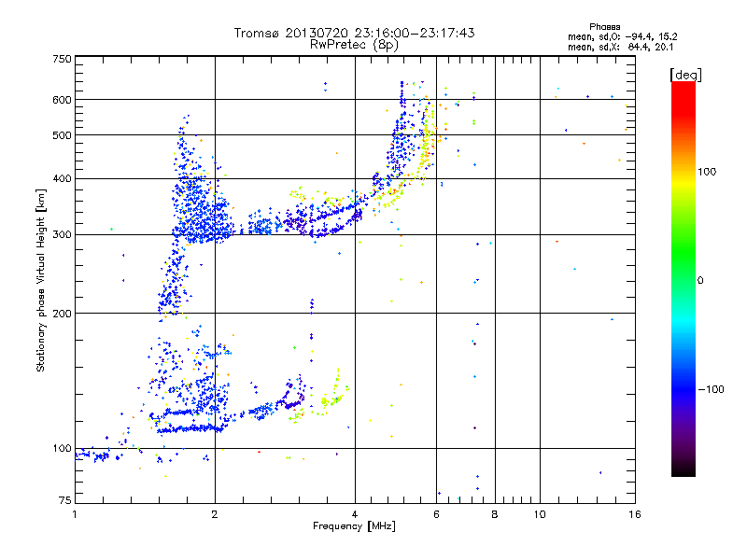Click the y-axis tick label '75'
747x560 pixels.
(x=65, y=500)
